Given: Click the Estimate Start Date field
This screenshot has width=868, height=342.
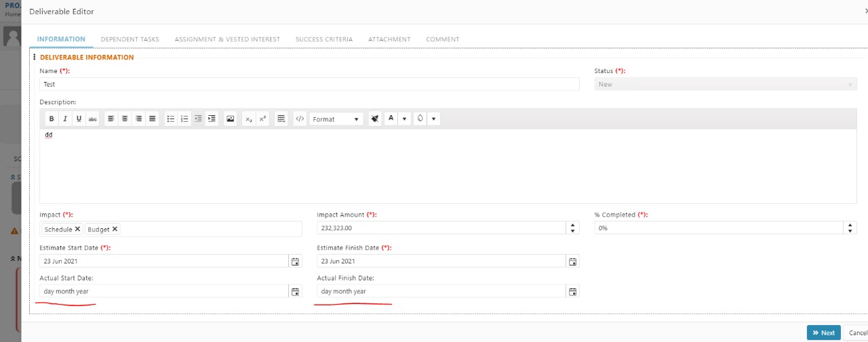Looking at the screenshot, I should click(x=164, y=261).
